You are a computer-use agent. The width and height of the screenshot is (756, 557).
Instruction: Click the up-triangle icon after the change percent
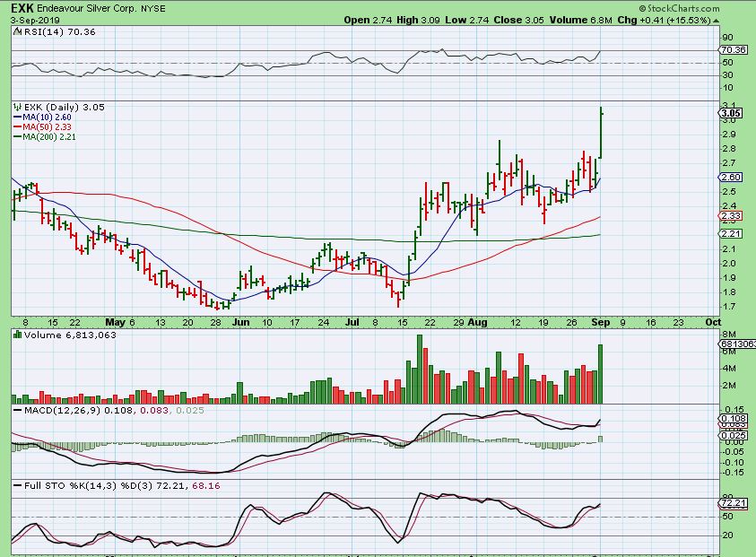pyautogui.click(x=716, y=21)
